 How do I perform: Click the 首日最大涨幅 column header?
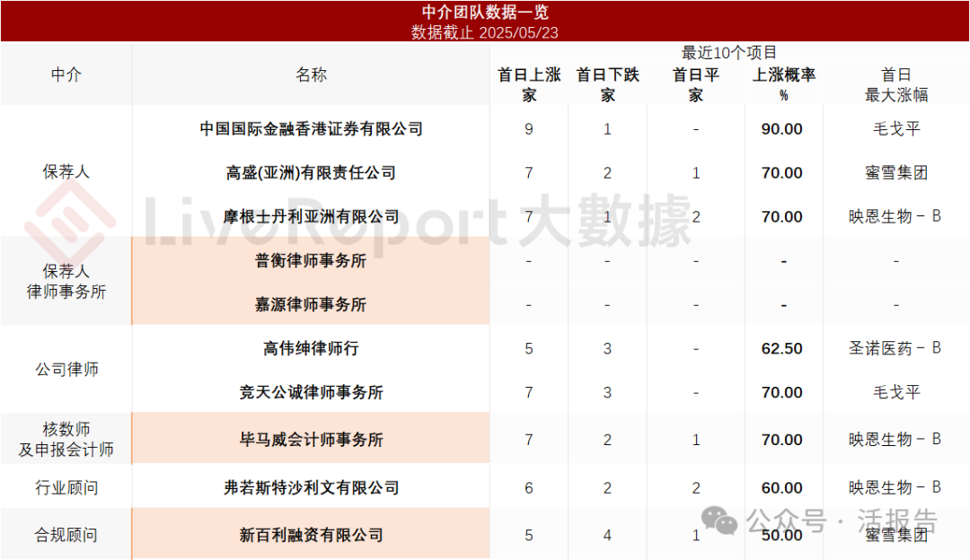(895, 84)
